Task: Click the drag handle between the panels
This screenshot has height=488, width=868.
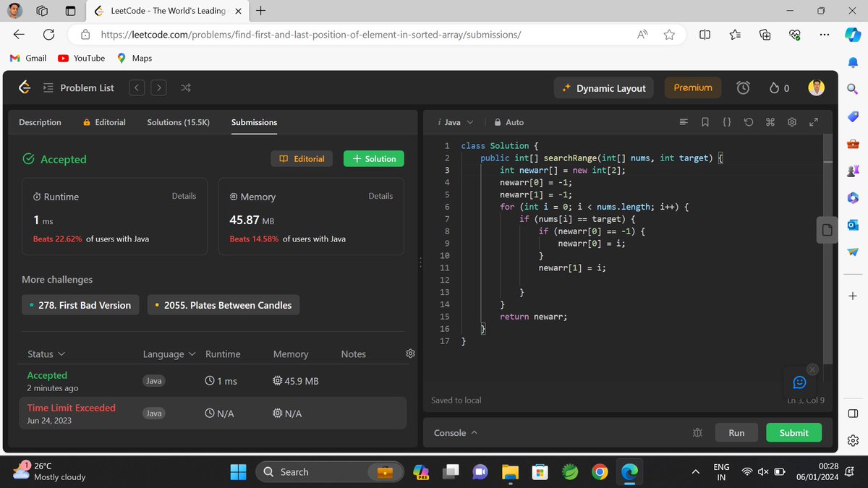Action: point(420,264)
